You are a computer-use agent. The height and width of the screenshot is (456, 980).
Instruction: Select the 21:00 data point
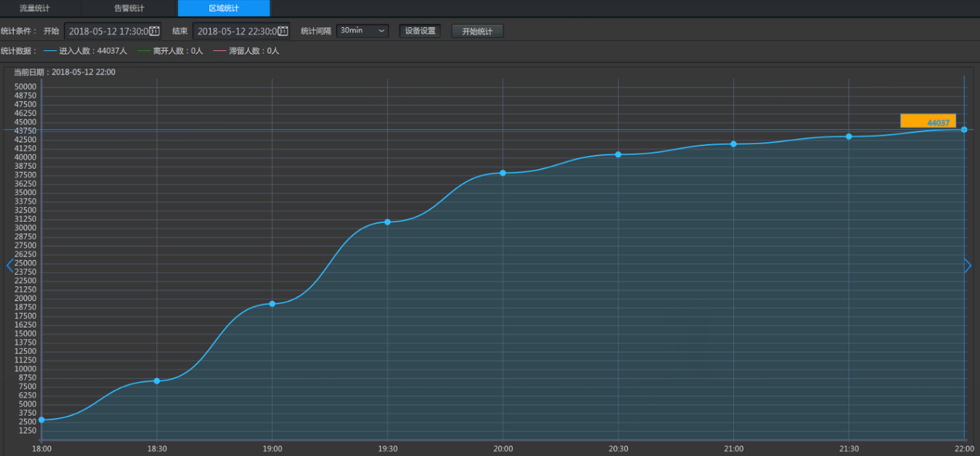coord(734,144)
